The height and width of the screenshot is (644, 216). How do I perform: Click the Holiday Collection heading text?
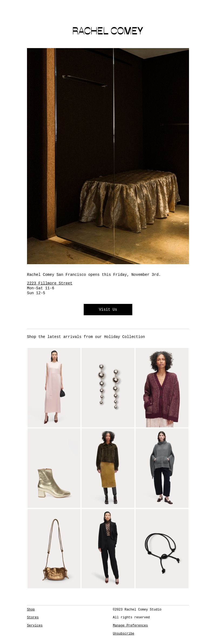point(86,337)
